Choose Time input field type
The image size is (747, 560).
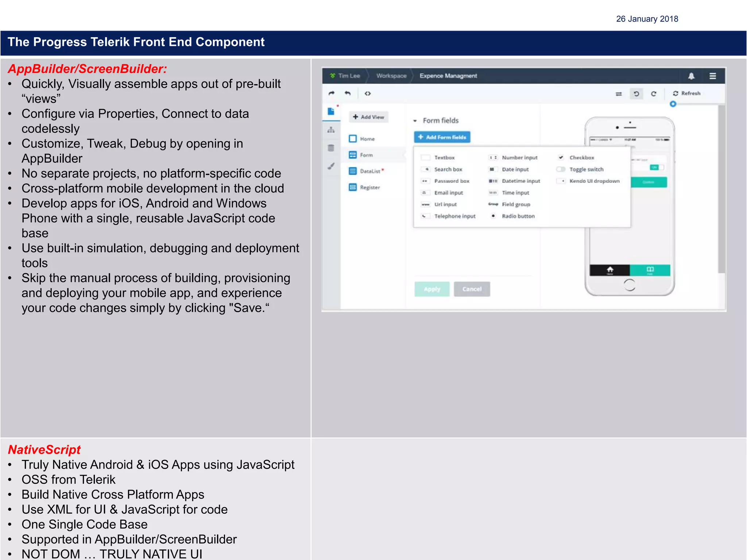click(509, 193)
